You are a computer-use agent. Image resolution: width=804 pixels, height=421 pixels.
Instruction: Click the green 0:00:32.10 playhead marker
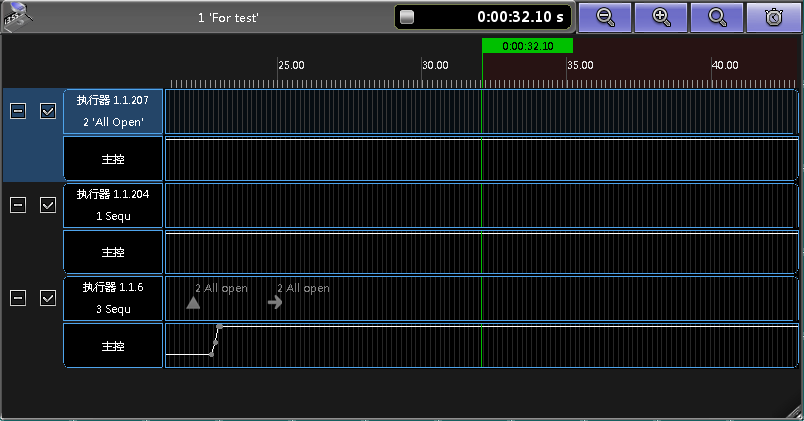pos(527,46)
